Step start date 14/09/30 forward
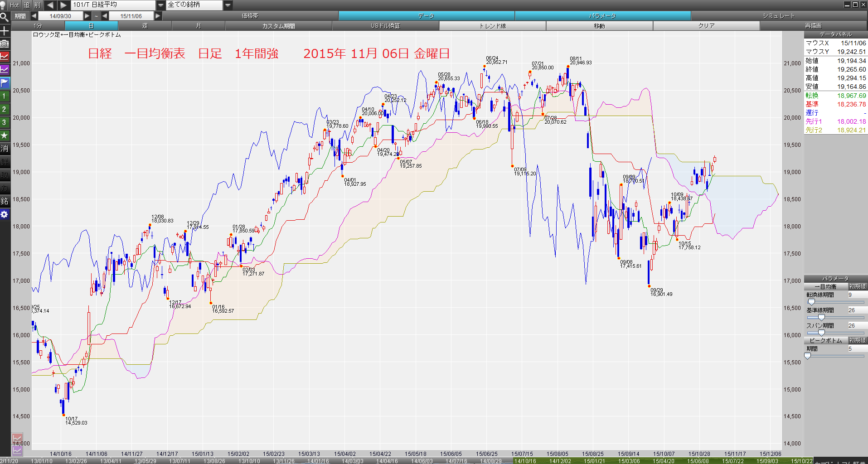Viewport: 868px width, 464px height. (87, 16)
